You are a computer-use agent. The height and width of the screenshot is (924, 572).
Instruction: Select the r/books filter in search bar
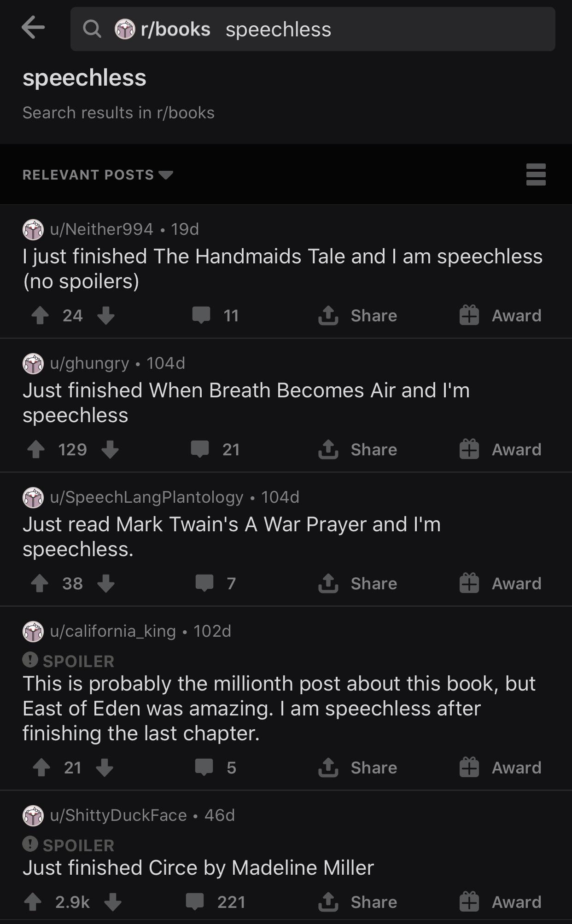[x=163, y=29]
